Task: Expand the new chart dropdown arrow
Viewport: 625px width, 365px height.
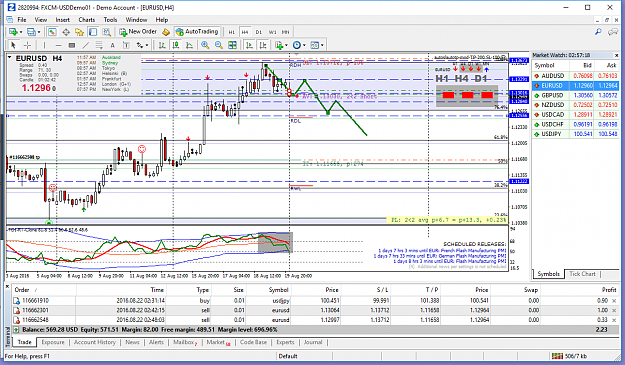Action: coord(21,32)
